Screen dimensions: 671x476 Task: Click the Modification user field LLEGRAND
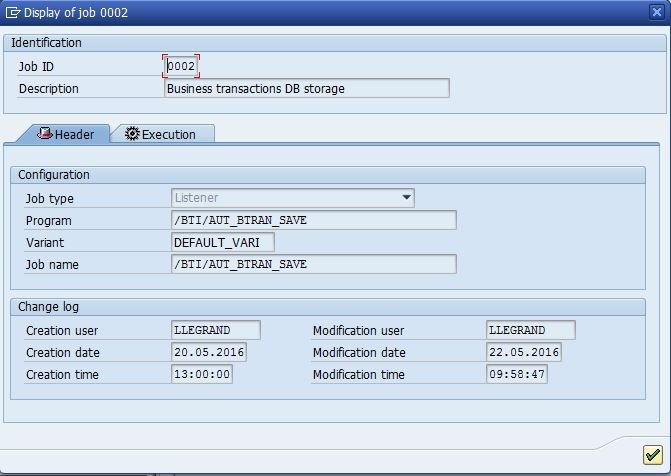(531, 330)
